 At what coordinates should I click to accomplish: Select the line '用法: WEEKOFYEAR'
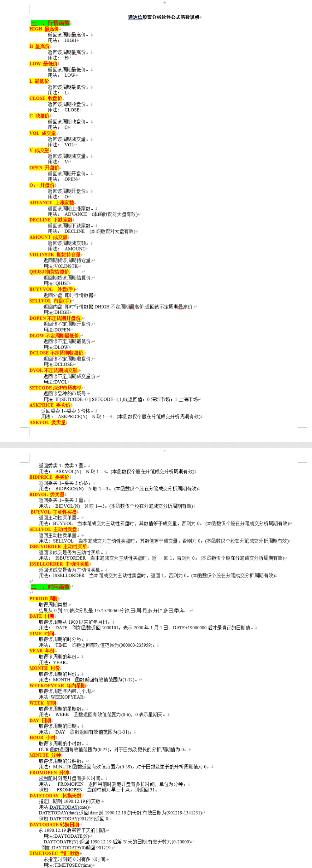pyautogui.click(x=61, y=697)
